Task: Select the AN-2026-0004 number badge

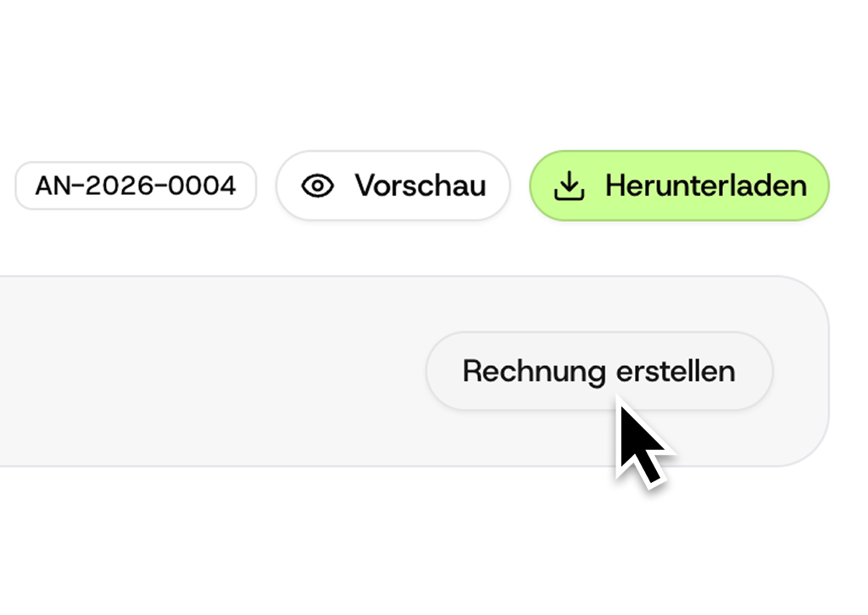Action: click(x=136, y=186)
